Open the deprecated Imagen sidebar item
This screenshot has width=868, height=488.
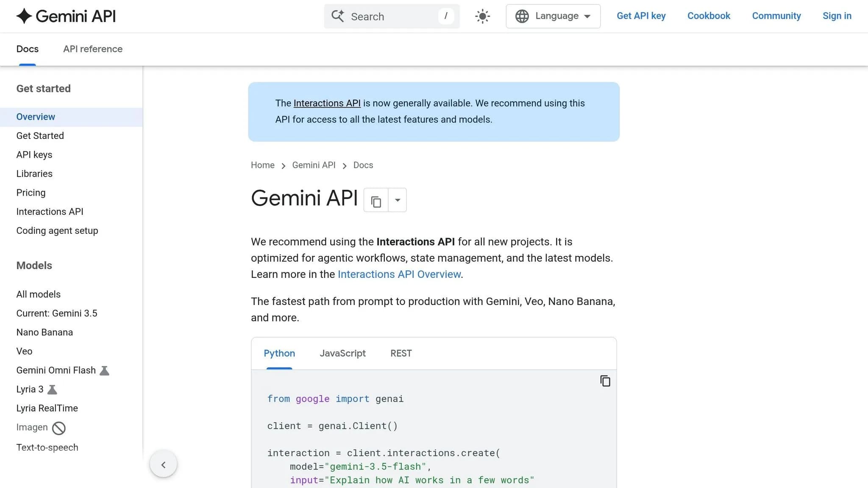[x=32, y=427]
